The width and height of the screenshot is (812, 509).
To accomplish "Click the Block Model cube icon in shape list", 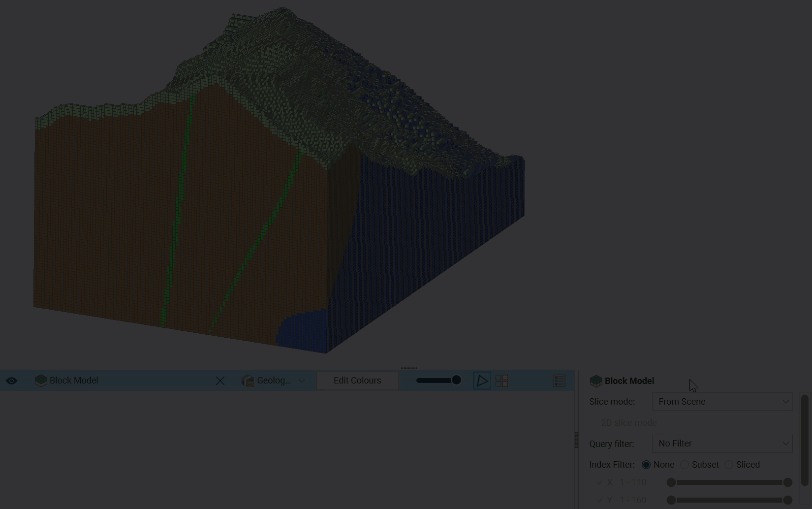I will [41, 381].
